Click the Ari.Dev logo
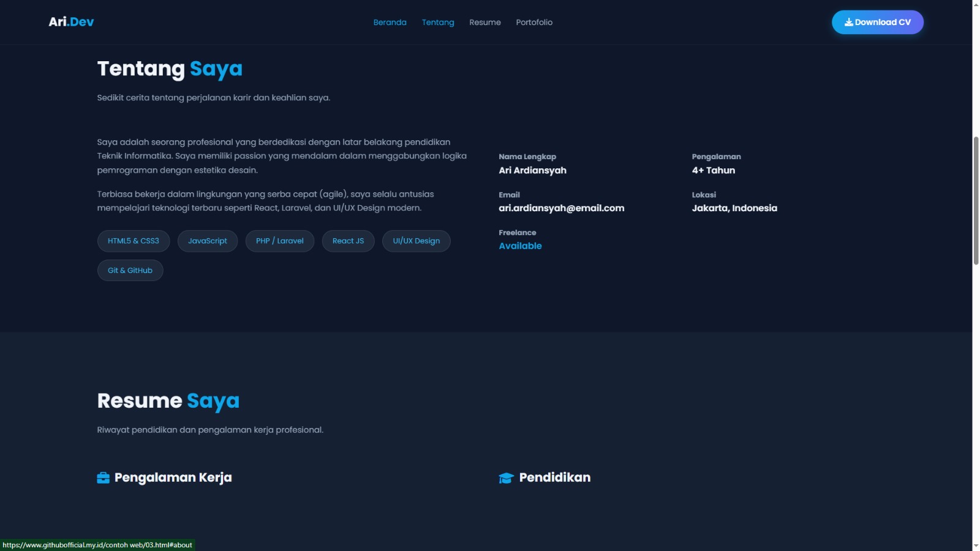 [71, 22]
